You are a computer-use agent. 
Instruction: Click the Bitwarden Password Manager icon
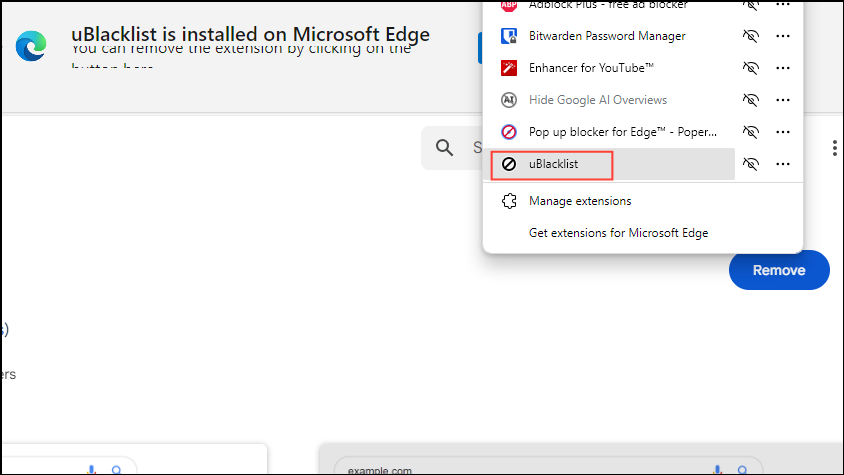(x=509, y=36)
